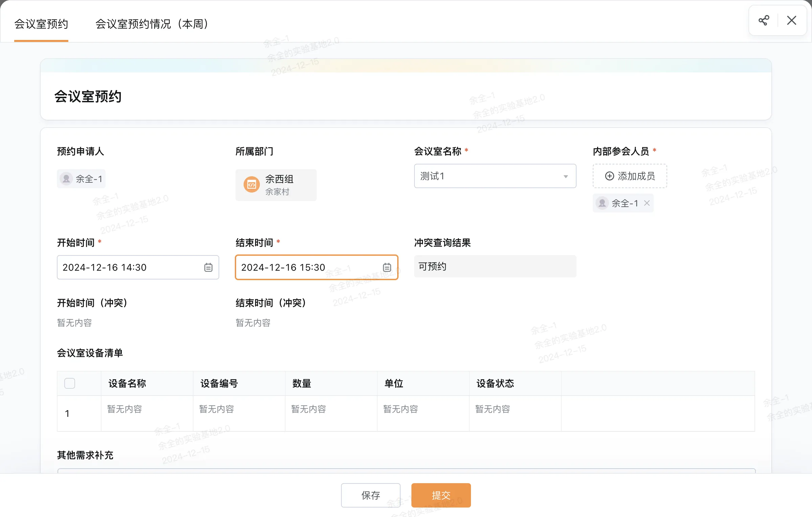Click the 保存 button
This screenshot has height=517, width=812.
pos(370,495)
